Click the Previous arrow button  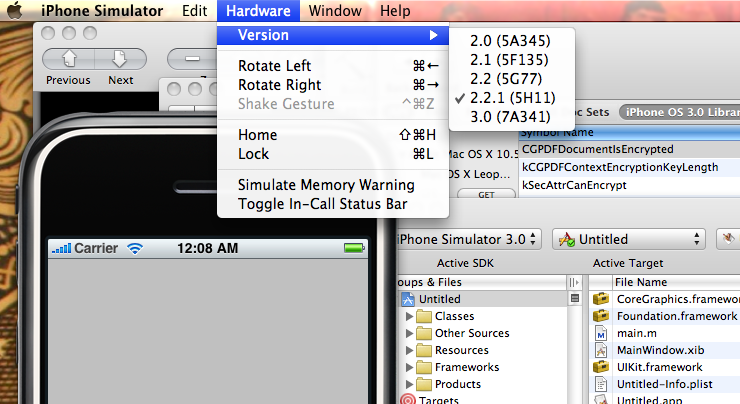69,59
